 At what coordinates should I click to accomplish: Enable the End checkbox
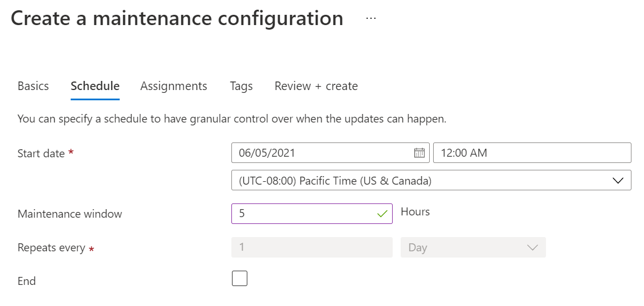pyautogui.click(x=239, y=279)
